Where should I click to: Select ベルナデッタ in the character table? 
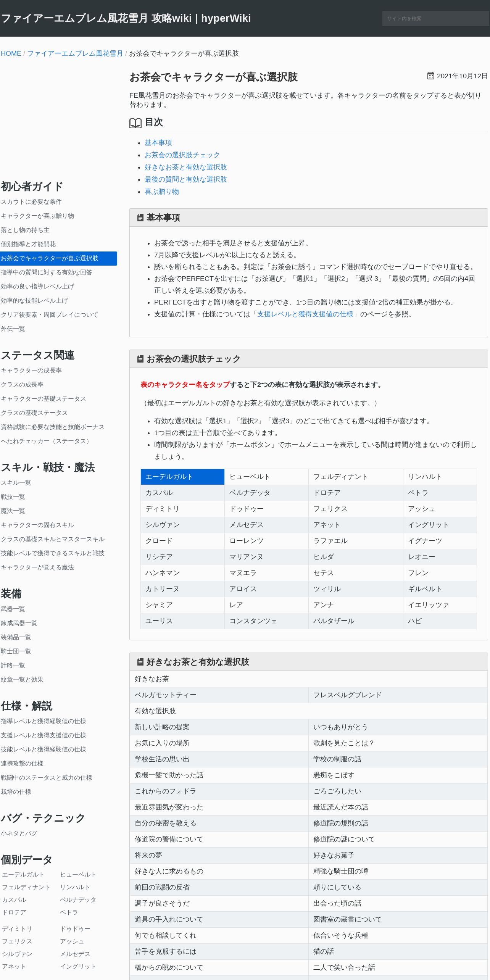pos(266,493)
